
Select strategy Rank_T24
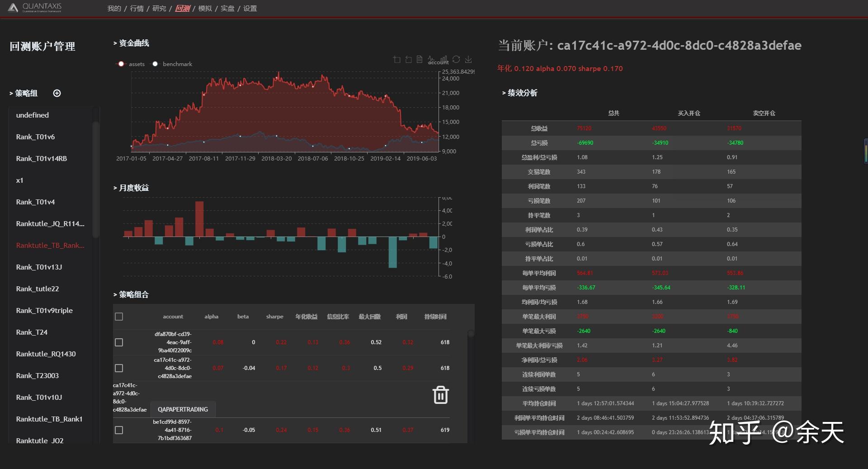pyautogui.click(x=32, y=332)
